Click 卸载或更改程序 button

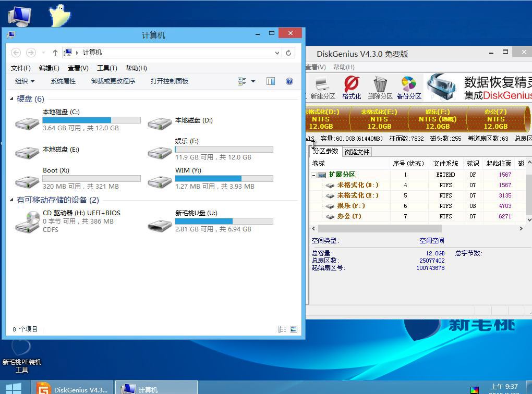point(113,81)
